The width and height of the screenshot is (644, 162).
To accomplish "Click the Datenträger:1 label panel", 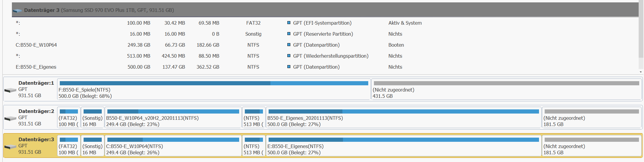I will coord(30,89).
